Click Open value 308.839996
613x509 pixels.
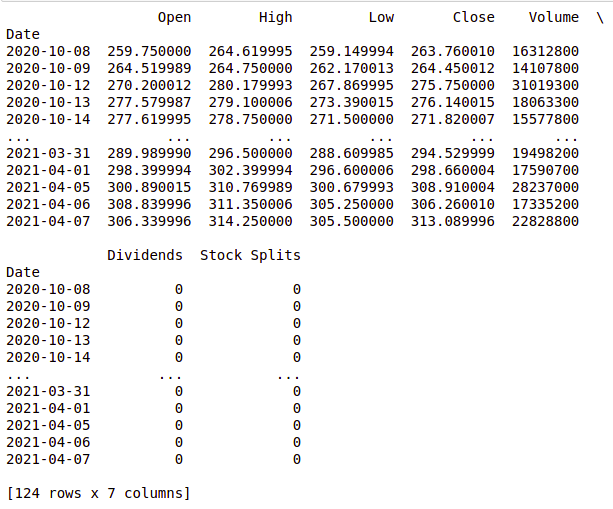pos(149,204)
